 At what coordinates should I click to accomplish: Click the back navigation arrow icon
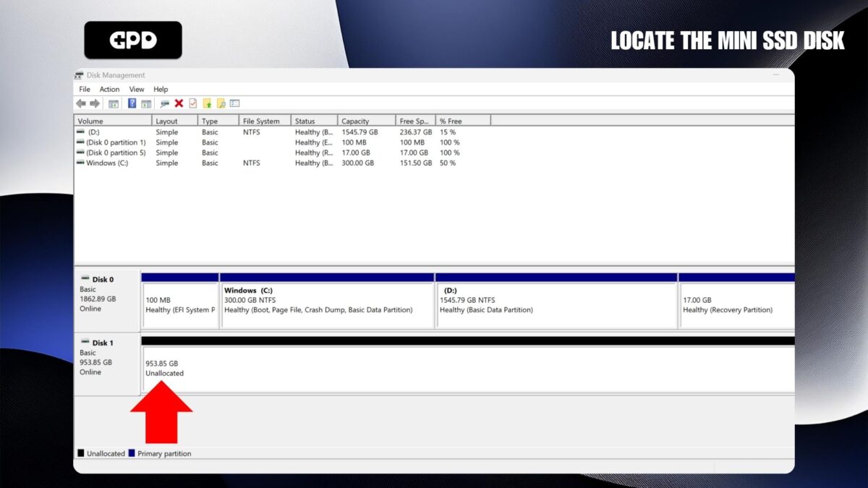[80, 103]
